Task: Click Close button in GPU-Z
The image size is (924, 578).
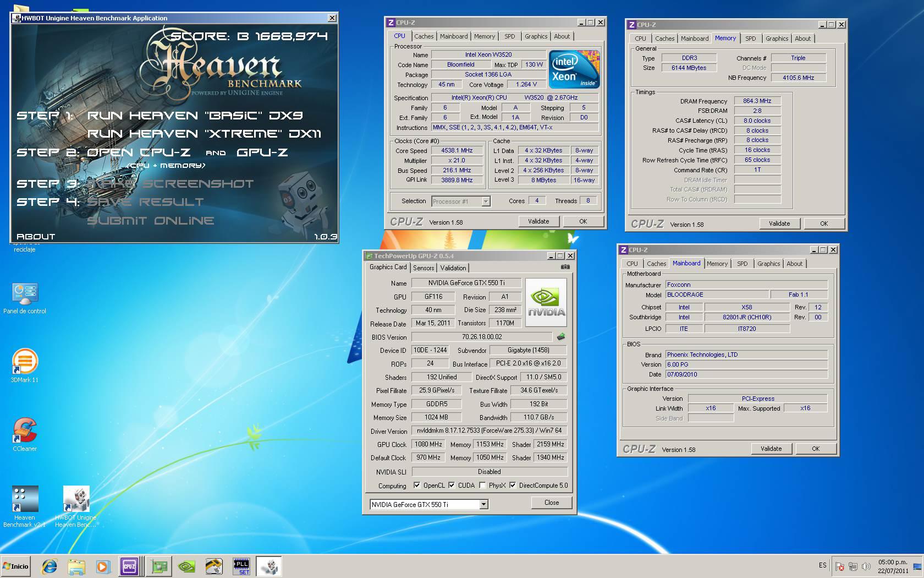Action: coord(552,503)
